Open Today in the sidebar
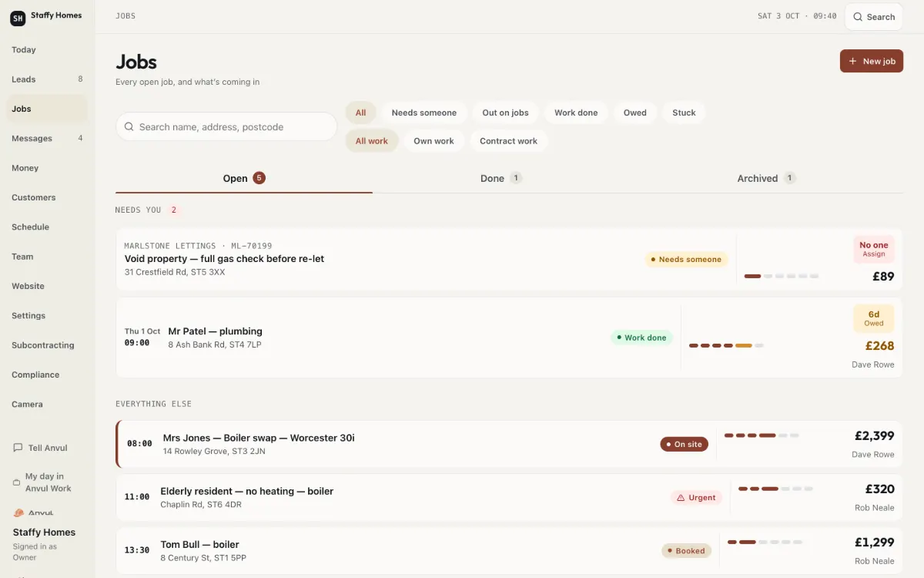This screenshot has width=924, height=578. click(x=47, y=50)
